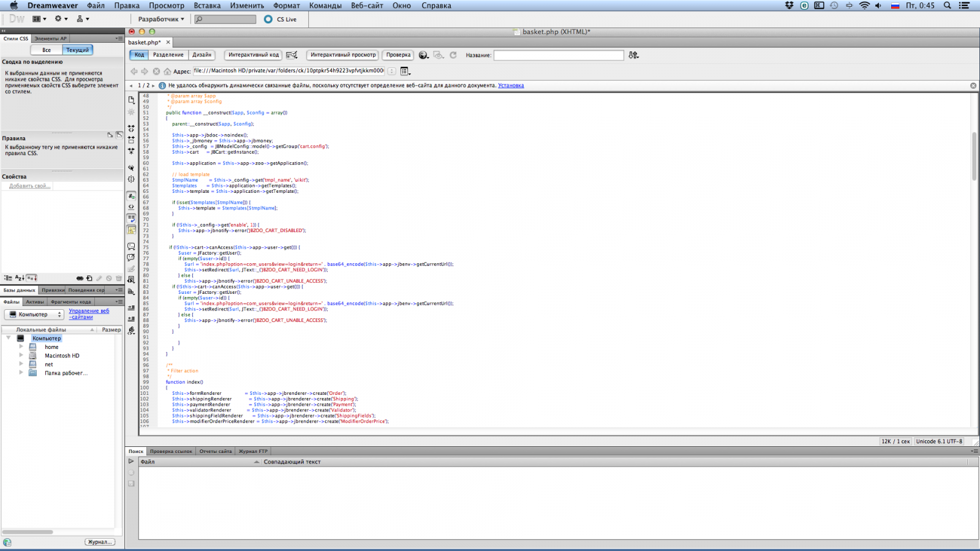The image size is (980, 551).
Task: Click the Журнал... button
Action: 100,542
